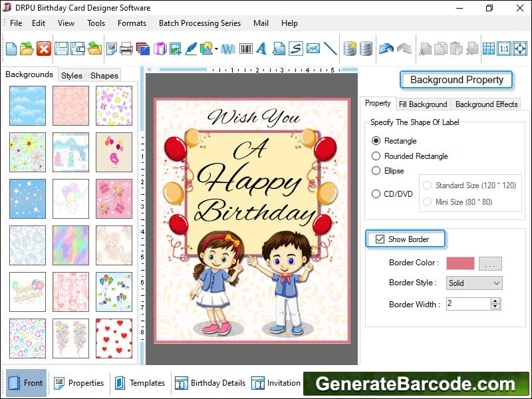Select the Barcode tool icon

pos(245,49)
